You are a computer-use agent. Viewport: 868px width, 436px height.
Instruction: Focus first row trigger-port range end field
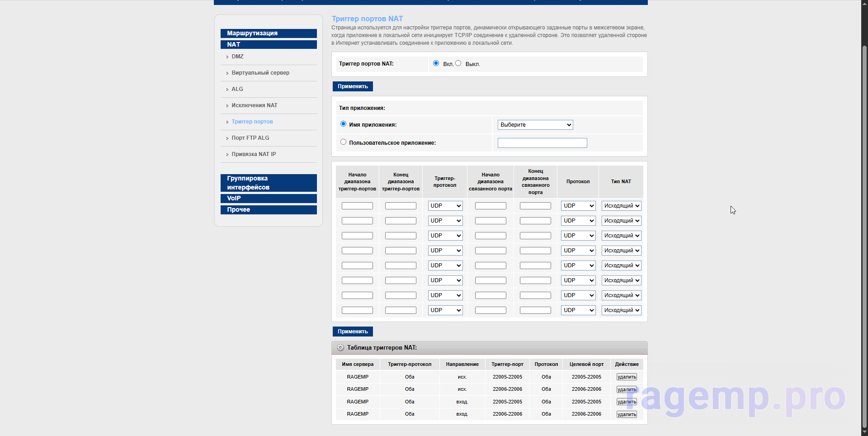point(401,206)
